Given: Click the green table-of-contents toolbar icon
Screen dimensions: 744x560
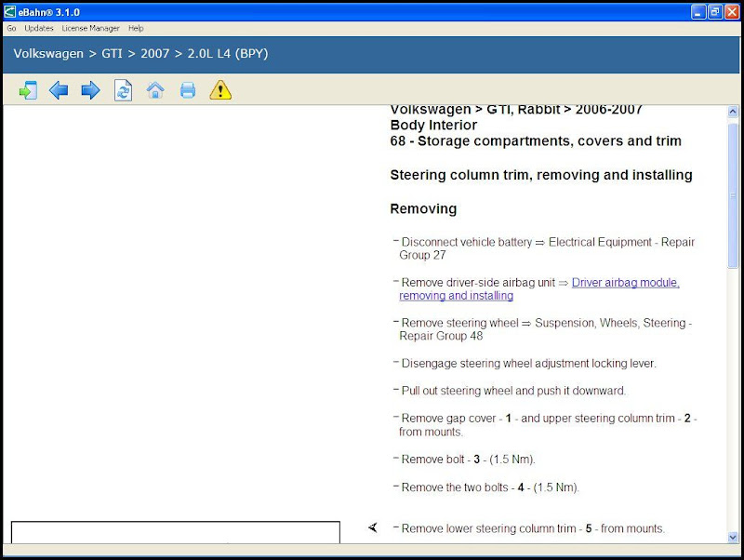Looking at the screenshot, I should click(x=28, y=90).
